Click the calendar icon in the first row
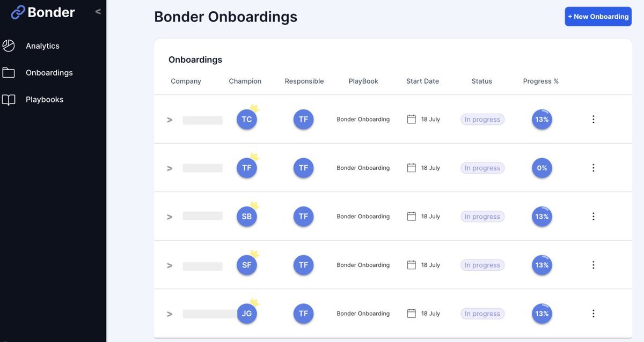644x342 pixels. pyautogui.click(x=412, y=120)
